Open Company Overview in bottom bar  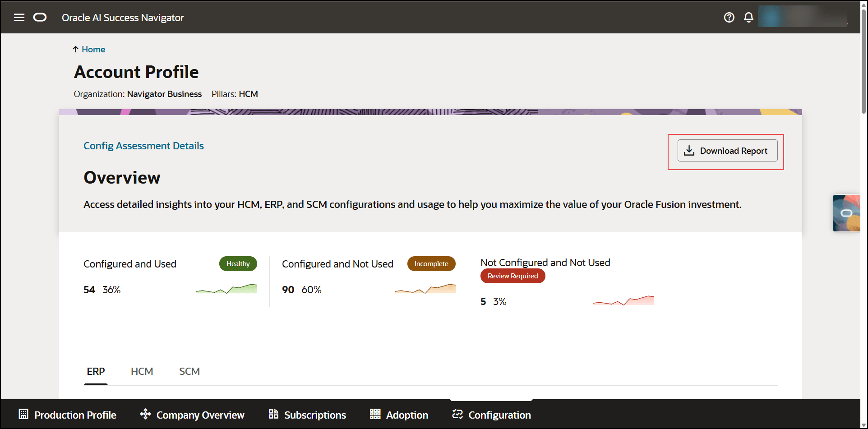coord(192,415)
